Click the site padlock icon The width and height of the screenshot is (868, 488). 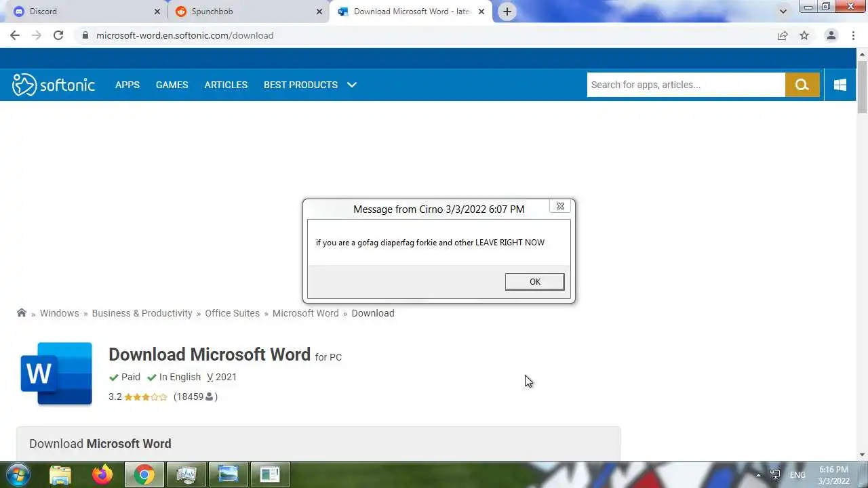pos(85,35)
